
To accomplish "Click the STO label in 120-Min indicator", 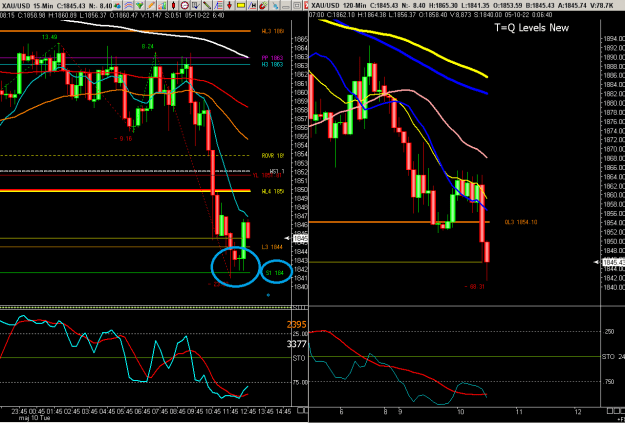I will (608, 357).
